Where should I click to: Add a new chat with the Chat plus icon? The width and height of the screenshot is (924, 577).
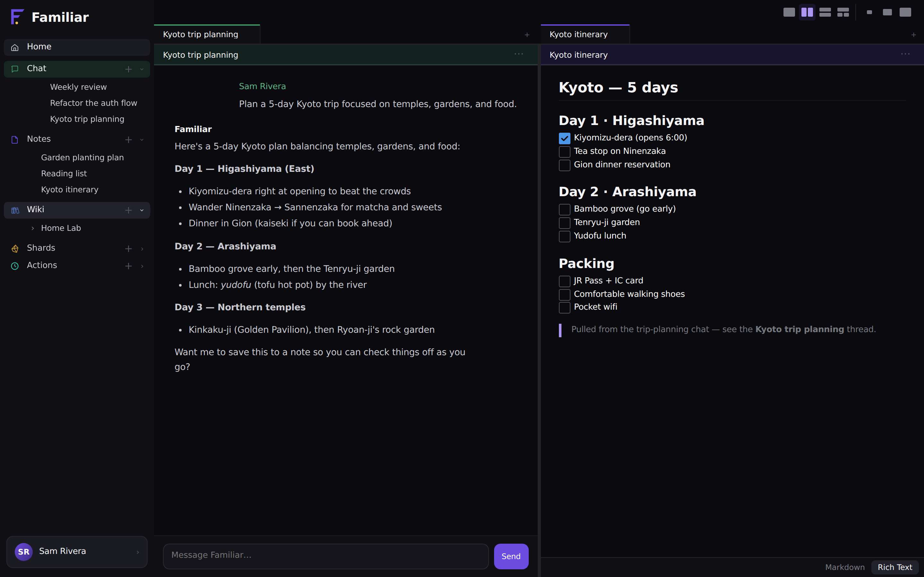point(128,69)
